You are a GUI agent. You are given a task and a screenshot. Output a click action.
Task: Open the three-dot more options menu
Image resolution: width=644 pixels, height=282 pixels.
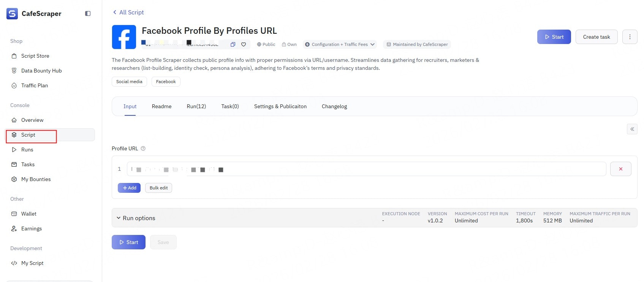point(630,37)
